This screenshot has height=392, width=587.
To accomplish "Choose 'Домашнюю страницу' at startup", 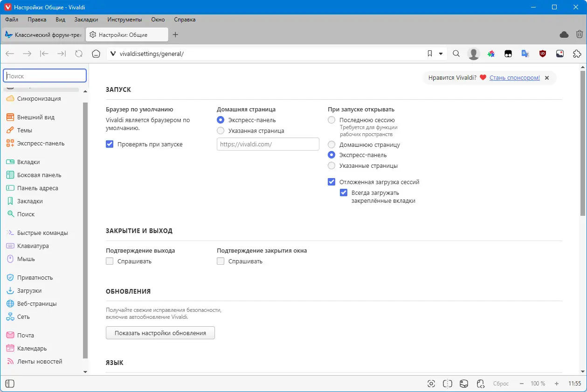I will coord(331,145).
